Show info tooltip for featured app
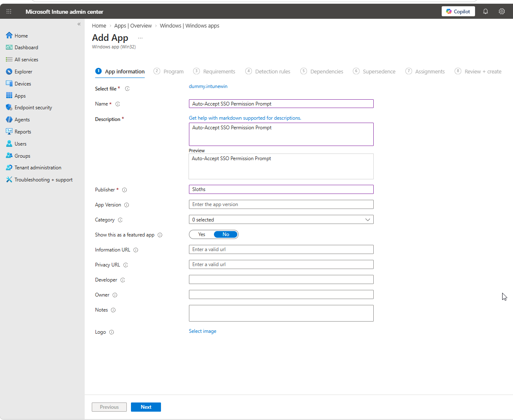The image size is (513, 420). point(160,235)
